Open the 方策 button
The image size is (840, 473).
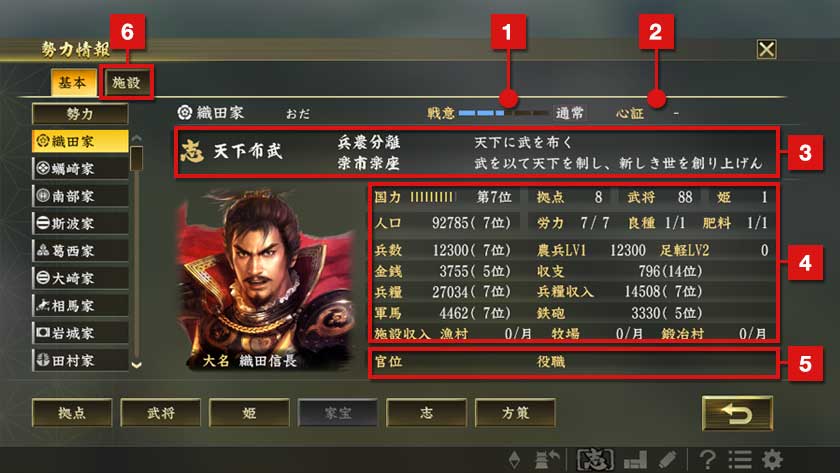pyautogui.click(x=515, y=413)
